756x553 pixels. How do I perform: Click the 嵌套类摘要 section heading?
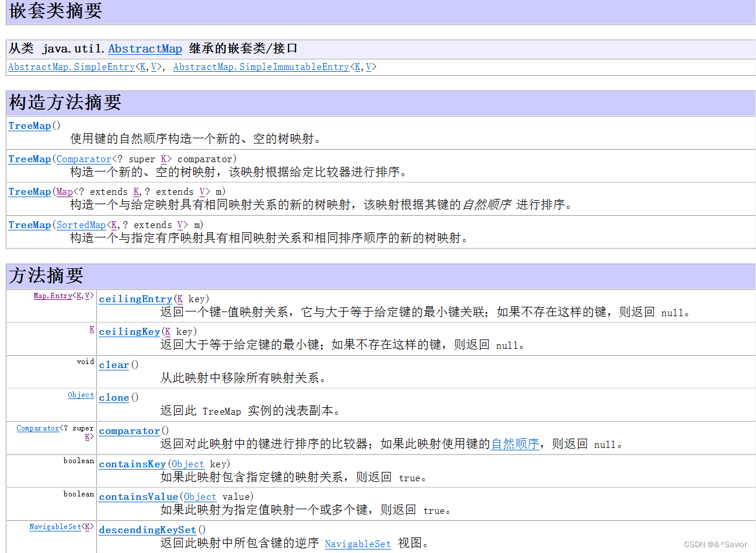56,10
